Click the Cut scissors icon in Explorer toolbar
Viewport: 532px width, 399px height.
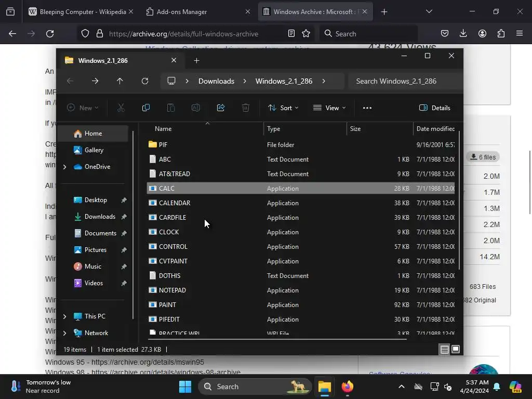coord(121,108)
